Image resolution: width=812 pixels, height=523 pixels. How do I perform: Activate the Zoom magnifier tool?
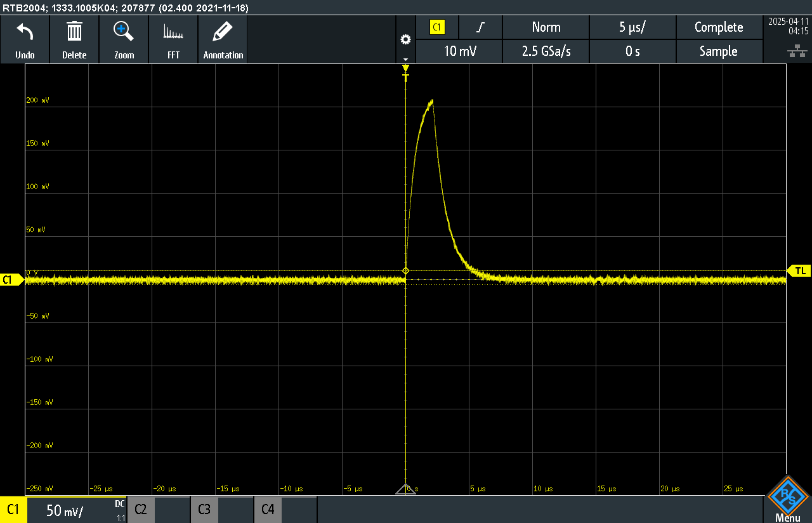click(124, 32)
